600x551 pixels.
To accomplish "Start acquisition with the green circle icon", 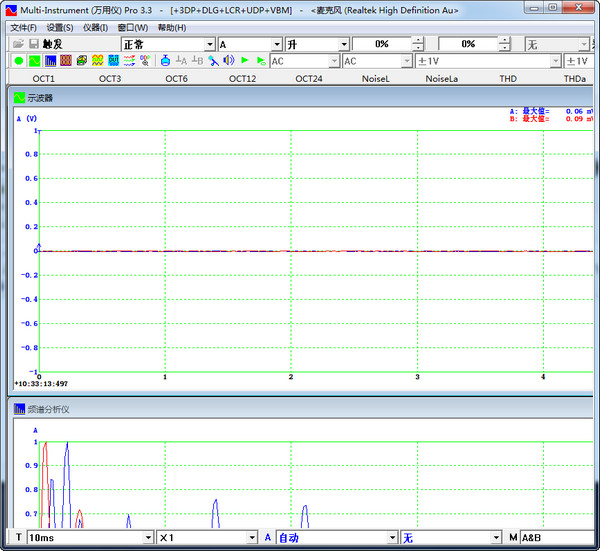I will tap(18, 61).
